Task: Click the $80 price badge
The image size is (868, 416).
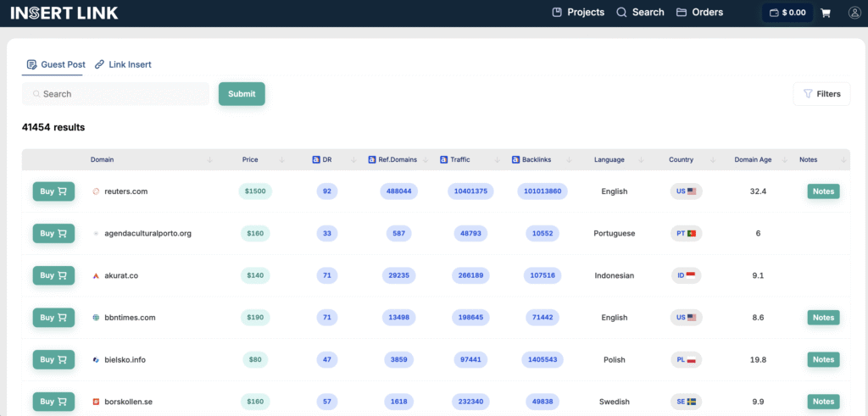Action: point(255,359)
